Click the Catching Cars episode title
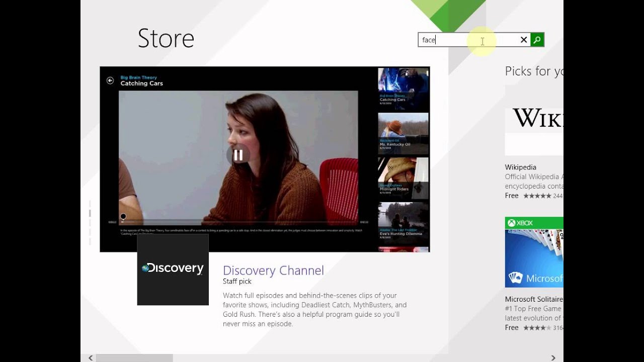The height and width of the screenshot is (362, 644). point(141,83)
